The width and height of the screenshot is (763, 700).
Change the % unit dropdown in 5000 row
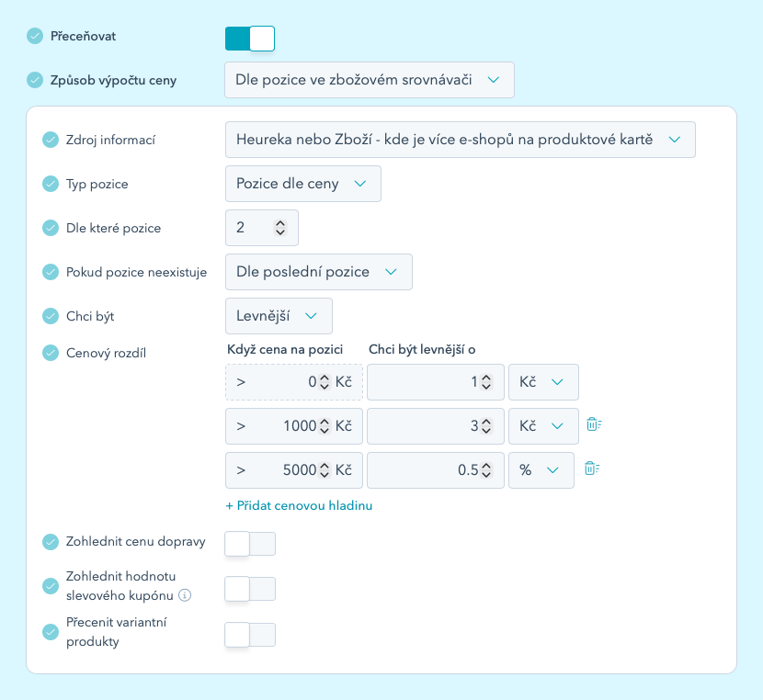[541, 470]
